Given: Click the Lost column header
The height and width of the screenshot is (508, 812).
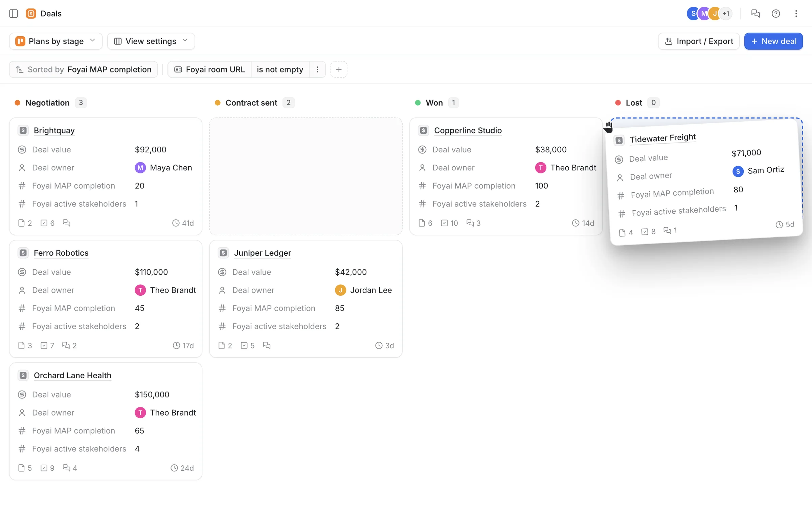Looking at the screenshot, I should [634, 103].
